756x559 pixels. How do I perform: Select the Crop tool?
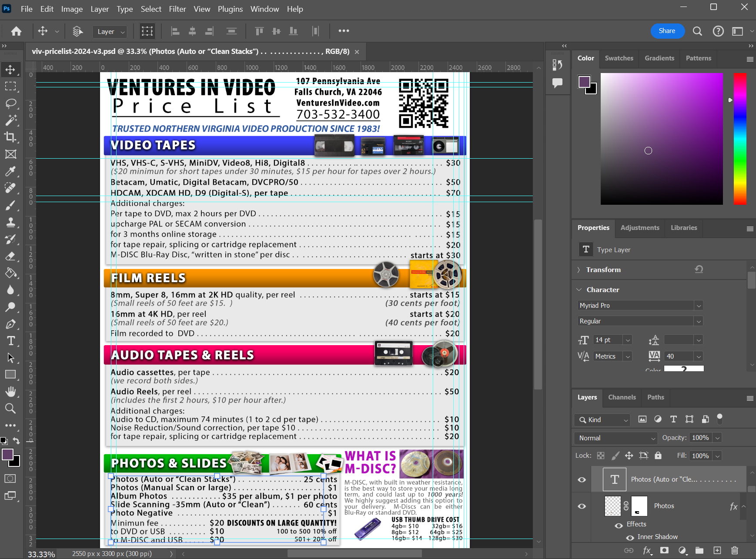(x=10, y=137)
